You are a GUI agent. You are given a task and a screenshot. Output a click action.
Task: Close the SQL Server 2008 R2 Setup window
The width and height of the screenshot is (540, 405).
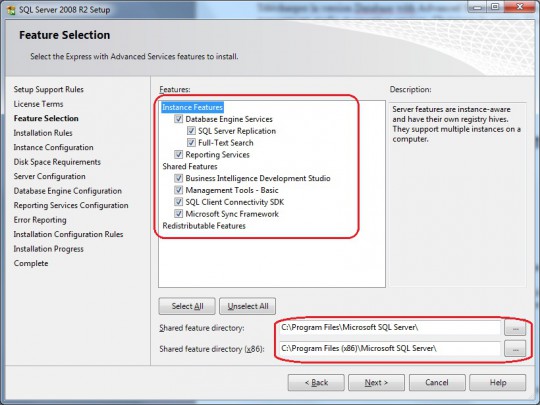(x=520, y=6)
